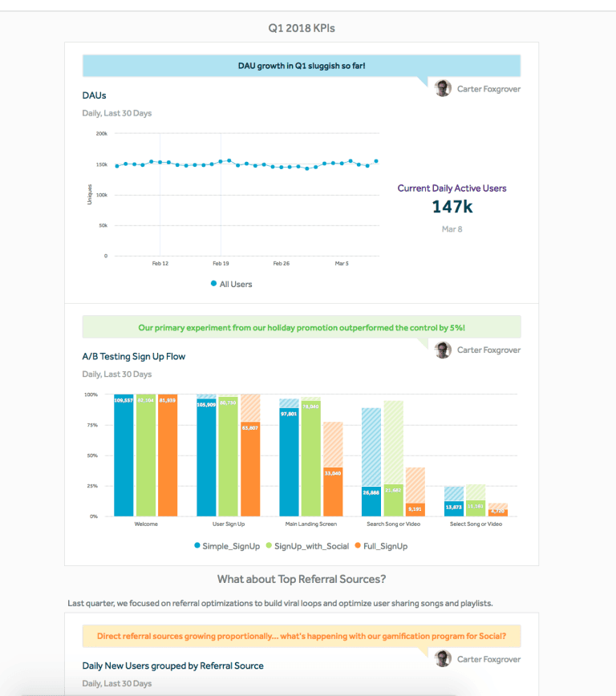Click Carter Foxgrover's avatar beside referral annotation
This screenshot has width=616, height=696.
click(x=443, y=658)
